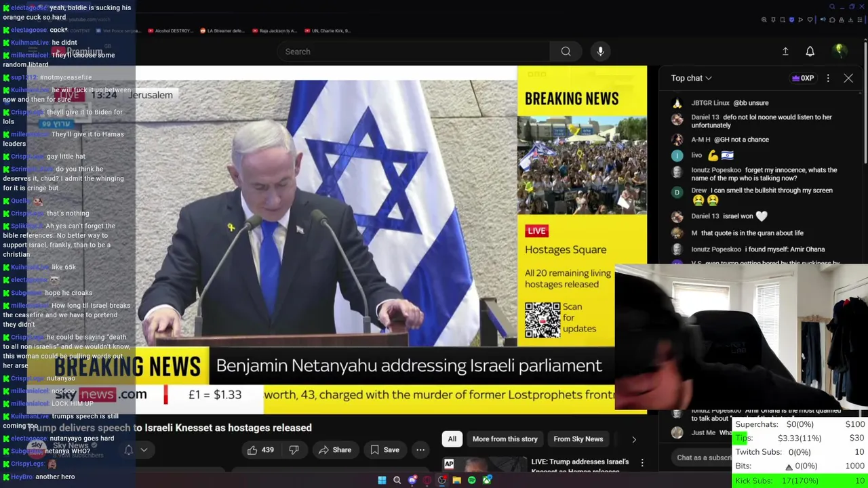Toggle the tab audio speaker icon
868x488 pixels.
tap(823, 19)
